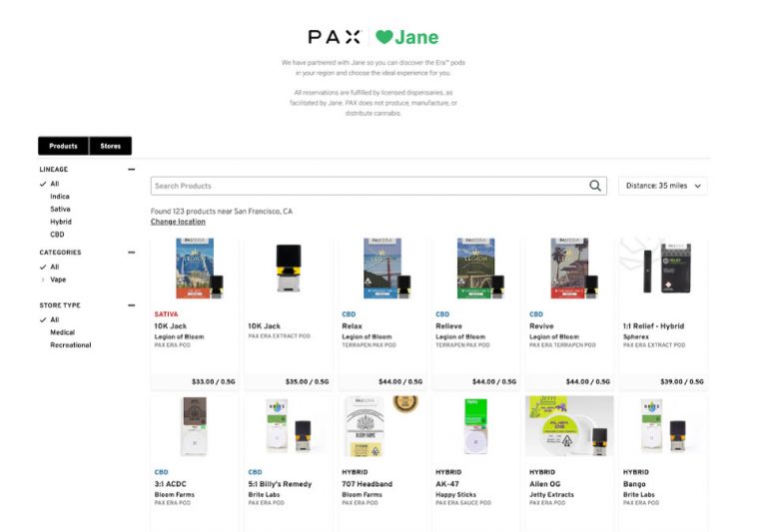Collapse the Store Type filter section
The width and height of the screenshot is (757, 532).
pos(131,305)
